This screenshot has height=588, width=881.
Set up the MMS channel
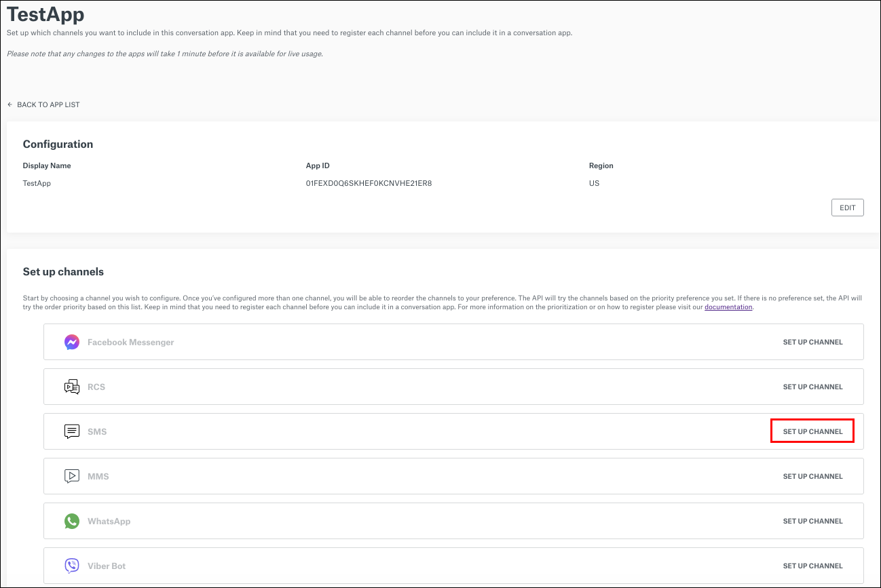click(812, 476)
